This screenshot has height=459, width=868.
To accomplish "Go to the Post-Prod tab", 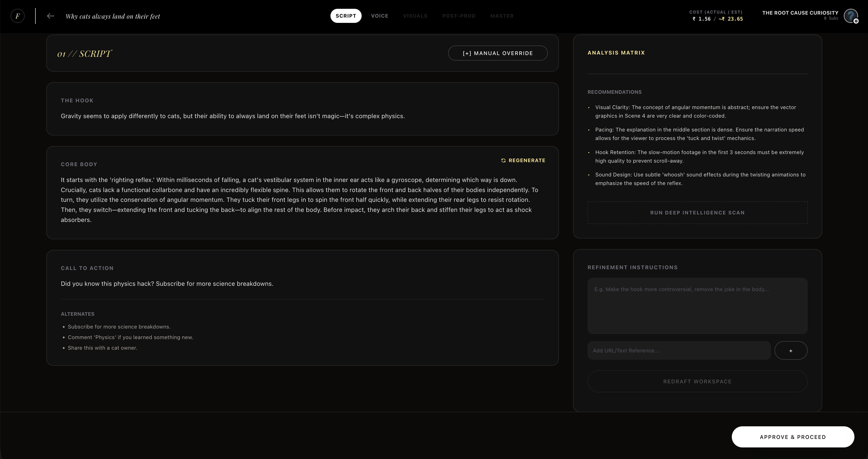I will pos(459,16).
